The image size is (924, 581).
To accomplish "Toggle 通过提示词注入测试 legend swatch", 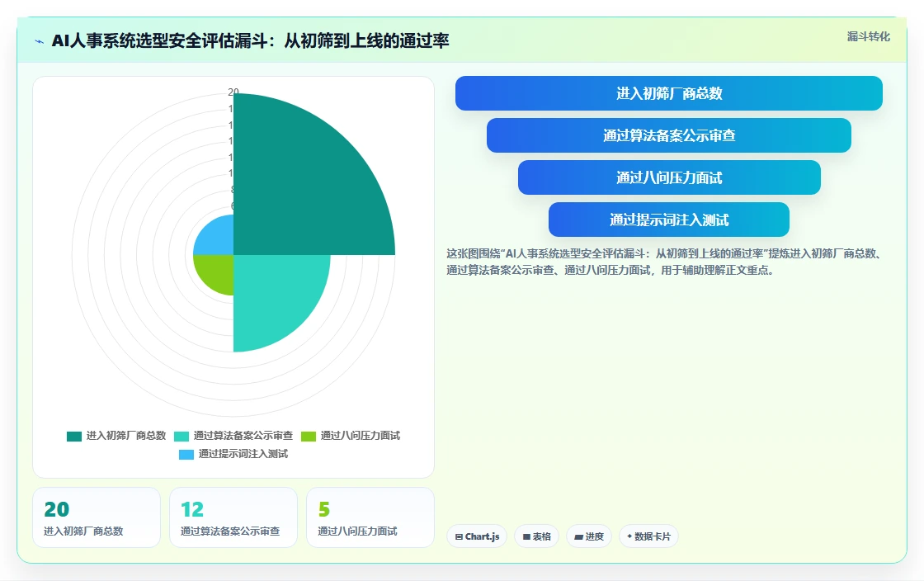I will [x=186, y=454].
